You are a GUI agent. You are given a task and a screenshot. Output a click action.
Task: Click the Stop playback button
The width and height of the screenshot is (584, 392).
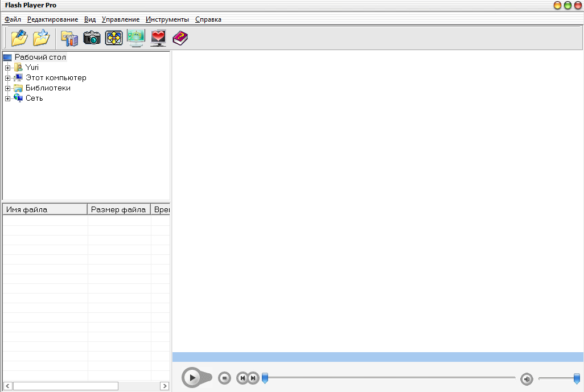pyautogui.click(x=224, y=378)
